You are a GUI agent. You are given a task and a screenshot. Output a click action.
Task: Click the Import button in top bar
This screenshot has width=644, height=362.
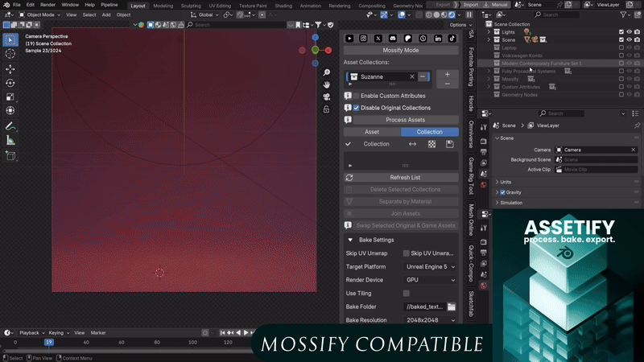(x=467, y=5)
